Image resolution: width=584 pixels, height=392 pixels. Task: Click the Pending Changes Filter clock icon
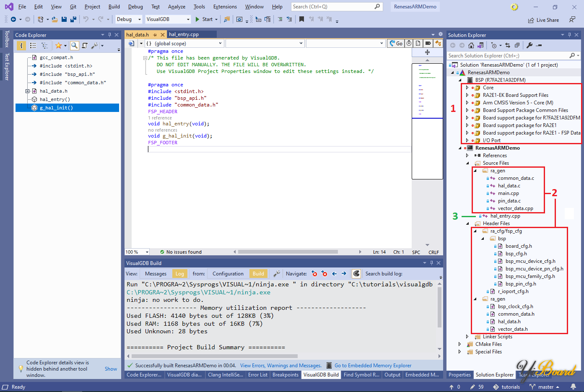click(x=494, y=45)
